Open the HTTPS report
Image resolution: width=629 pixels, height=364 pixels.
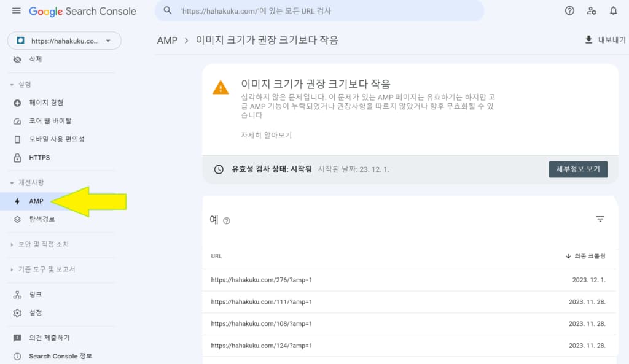point(39,158)
